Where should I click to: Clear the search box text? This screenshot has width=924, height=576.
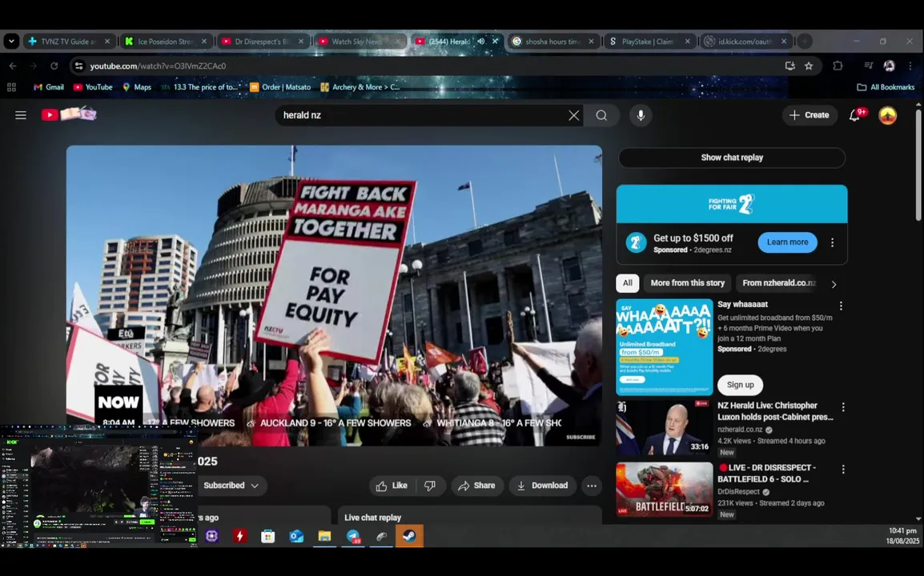pos(573,115)
